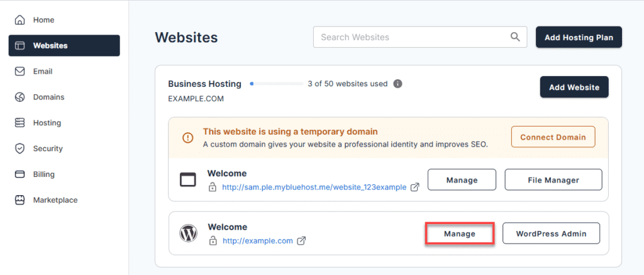The height and width of the screenshot is (275, 644).
Task: Click Manage for the example.com site
Action: [459, 234]
